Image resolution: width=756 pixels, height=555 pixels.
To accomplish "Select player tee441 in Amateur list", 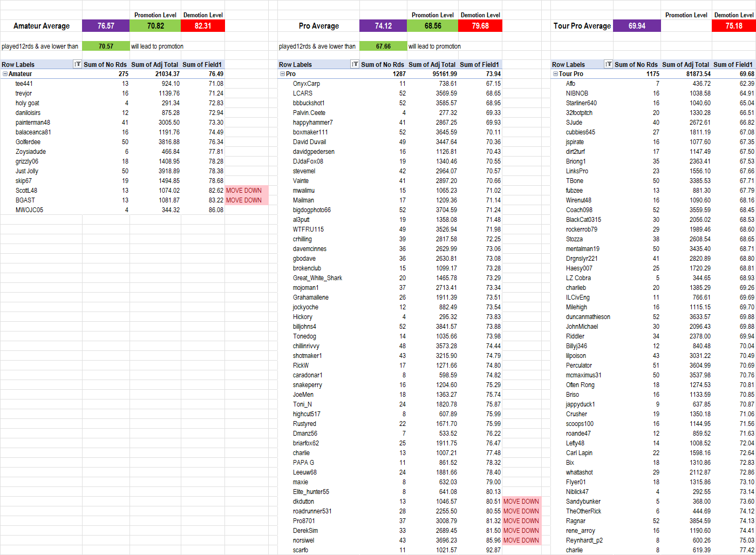I will click(24, 84).
